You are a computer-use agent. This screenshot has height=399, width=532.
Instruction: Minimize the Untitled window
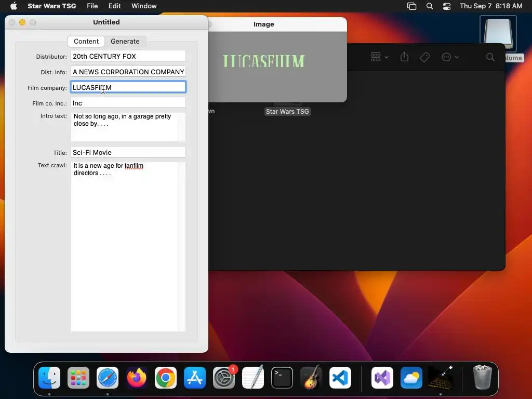[22, 22]
